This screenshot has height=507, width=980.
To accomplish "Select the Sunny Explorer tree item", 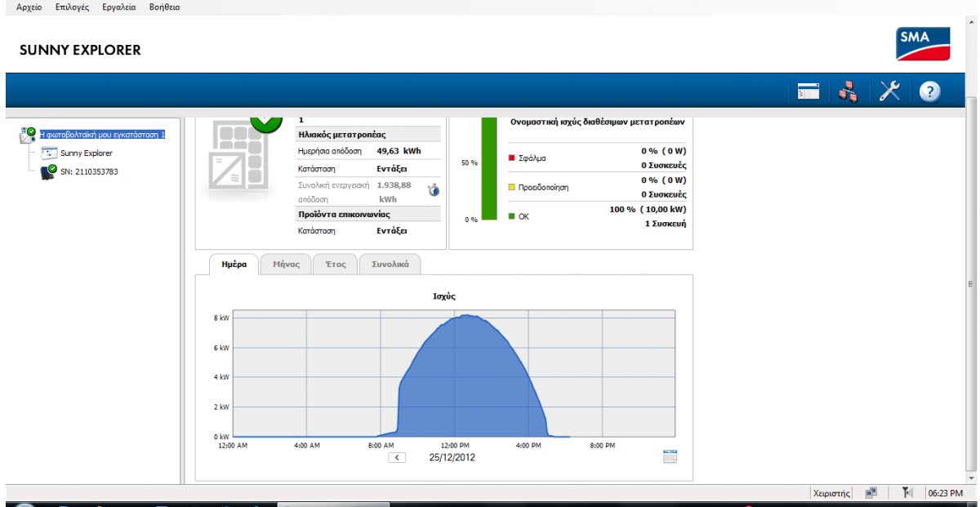I will (87, 153).
